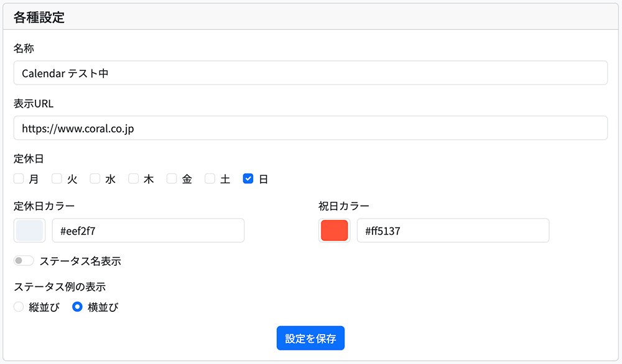This screenshot has height=364, width=622.
Task: Tick the 水 checkbox
Action: (x=95, y=179)
